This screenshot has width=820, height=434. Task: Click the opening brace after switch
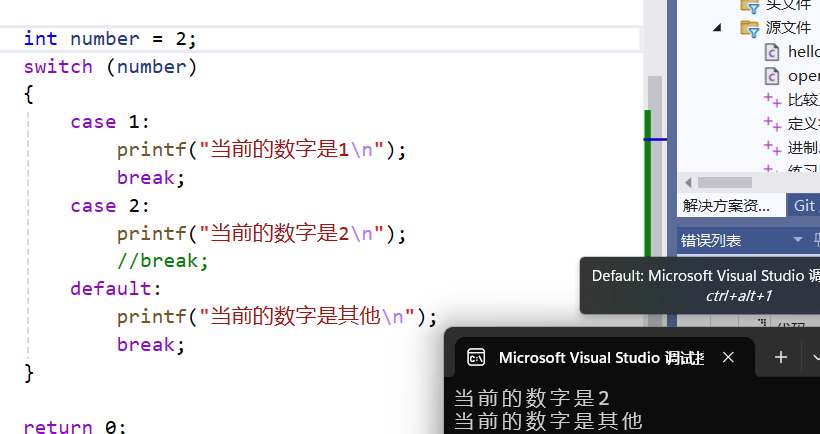pyautogui.click(x=29, y=95)
